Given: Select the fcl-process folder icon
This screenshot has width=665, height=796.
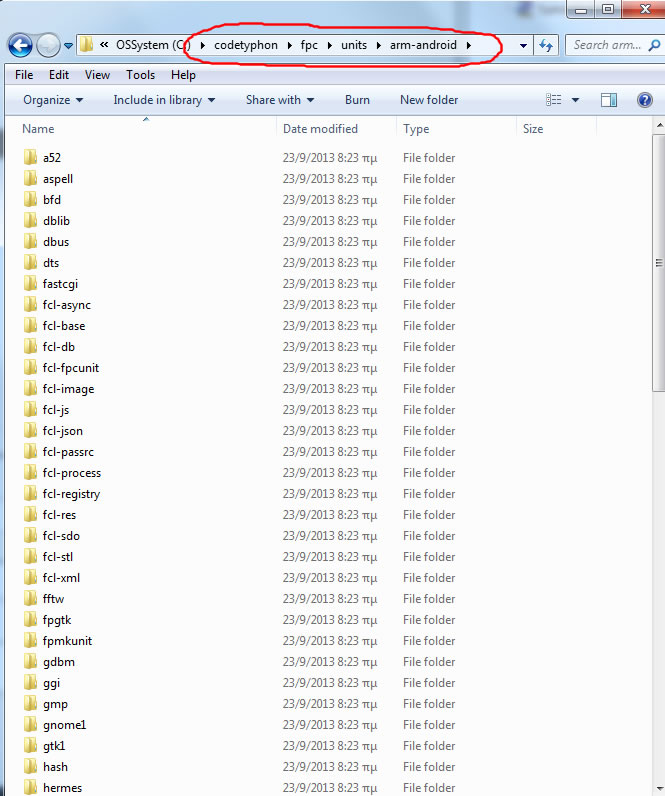Looking at the screenshot, I should (x=30, y=472).
